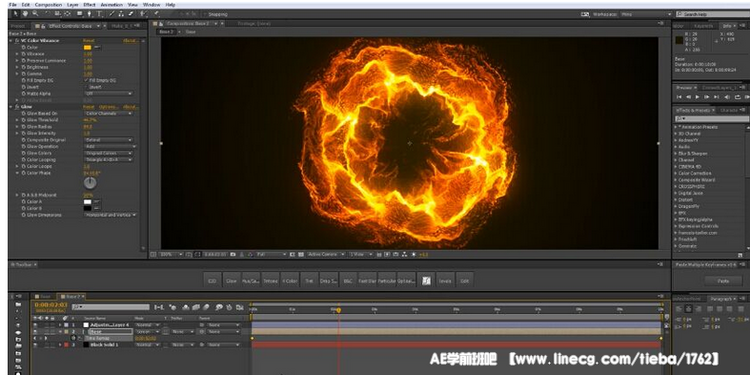
Task: Toggle loop icon in Preview panel
Action: pos(738,97)
